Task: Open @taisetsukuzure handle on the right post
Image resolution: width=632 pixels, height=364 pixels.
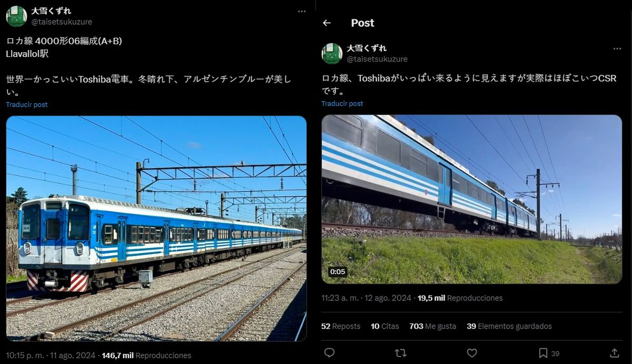Action: (377, 59)
